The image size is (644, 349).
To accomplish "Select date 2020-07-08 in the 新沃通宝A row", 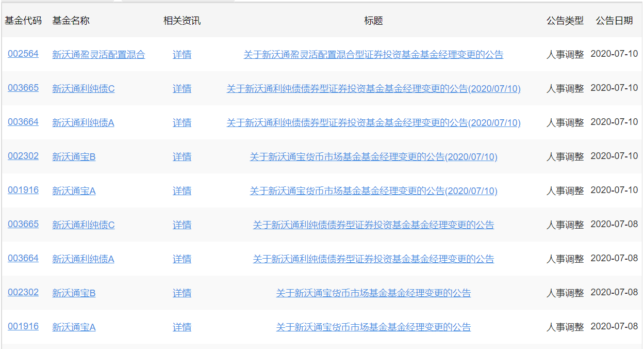I will coord(614,326).
